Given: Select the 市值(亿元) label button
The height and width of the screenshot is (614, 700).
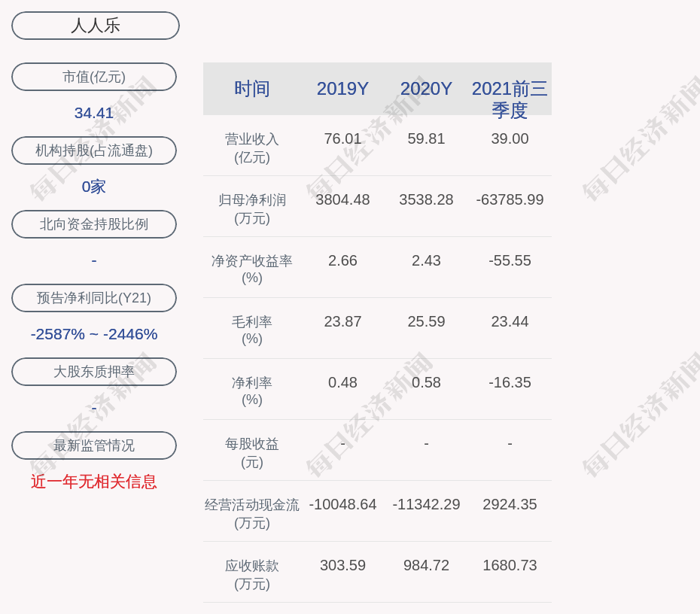Looking at the screenshot, I should pyautogui.click(x=94, y=77).
